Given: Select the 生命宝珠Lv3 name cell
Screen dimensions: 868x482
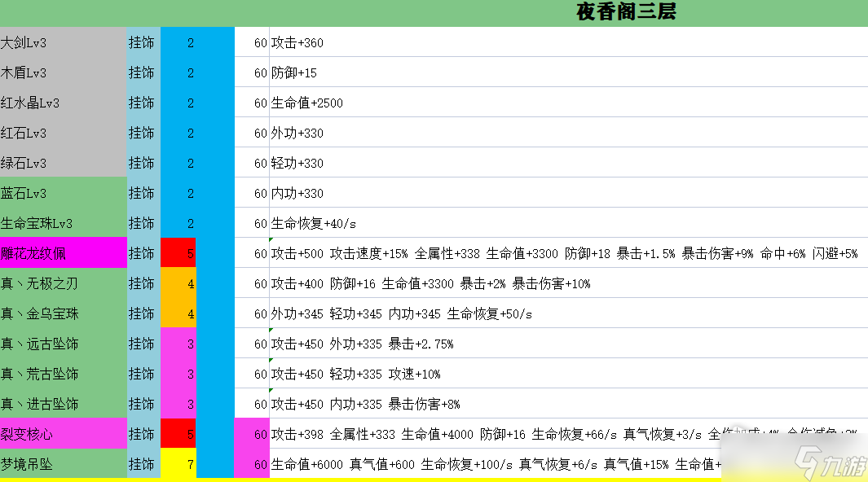Looking at the screenshot, I should click(63, 223).
